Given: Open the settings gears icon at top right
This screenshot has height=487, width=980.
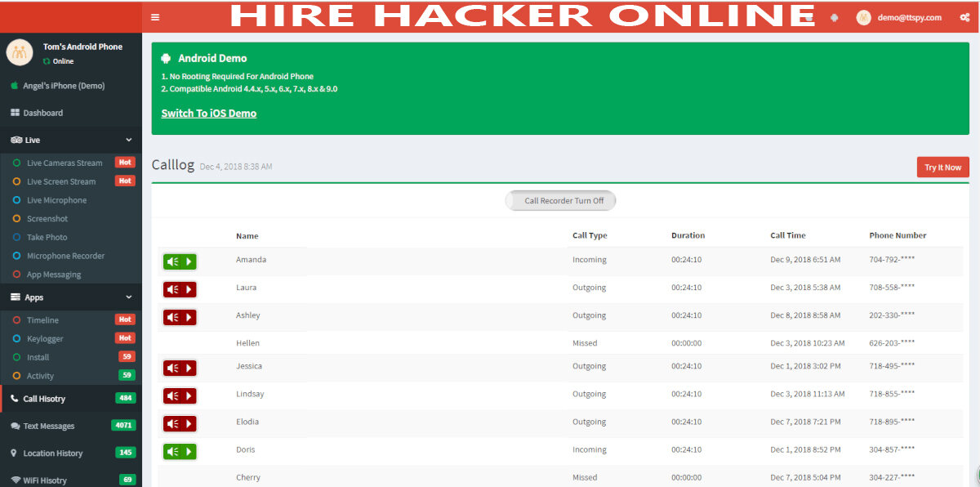Looking at the screenshot, I should click(x=964, y=17).
